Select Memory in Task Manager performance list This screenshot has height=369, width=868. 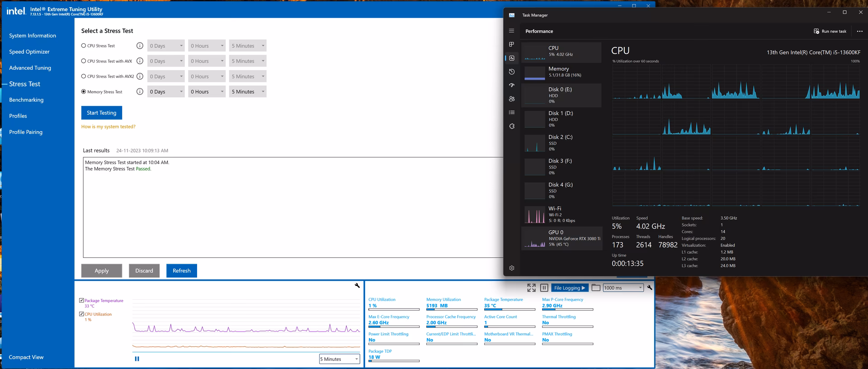(561, 72)
